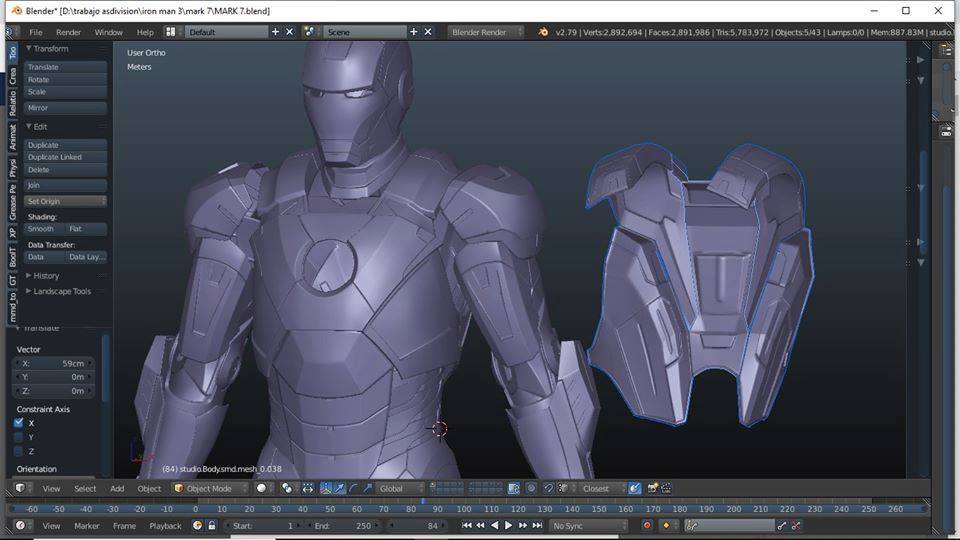The image size is (960, 540).
Task: Enable the Y constraint axis checkbox
Action: (x=19, y=437)
